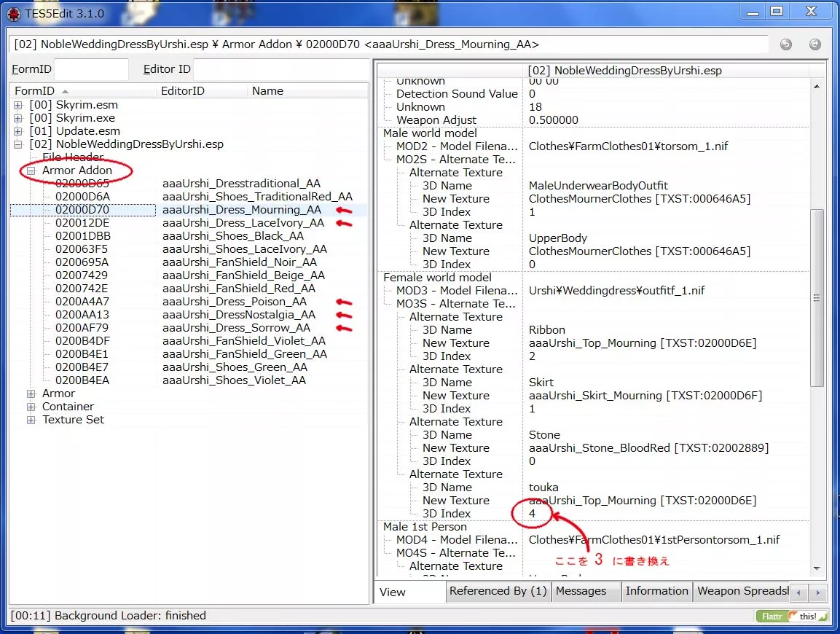The image size is (840, 634).
Task: Expand the [00] Skyrim.esm node
Action: (18, 105)
